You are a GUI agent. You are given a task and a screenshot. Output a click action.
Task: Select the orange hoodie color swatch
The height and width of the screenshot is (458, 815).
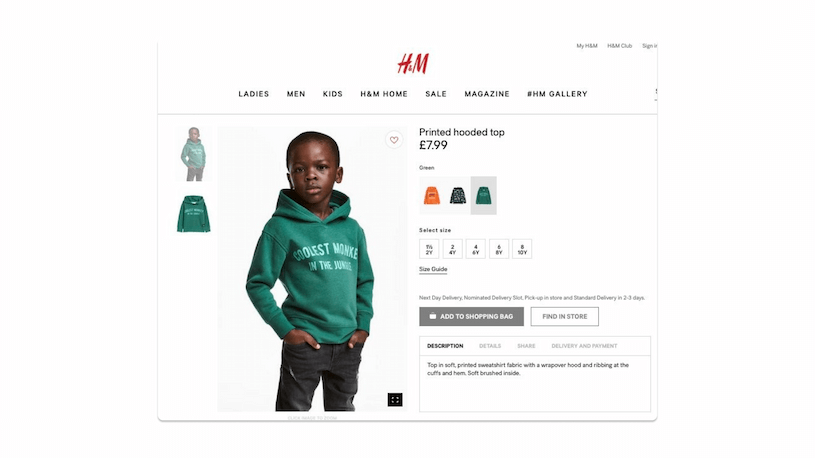click(432, 195)
